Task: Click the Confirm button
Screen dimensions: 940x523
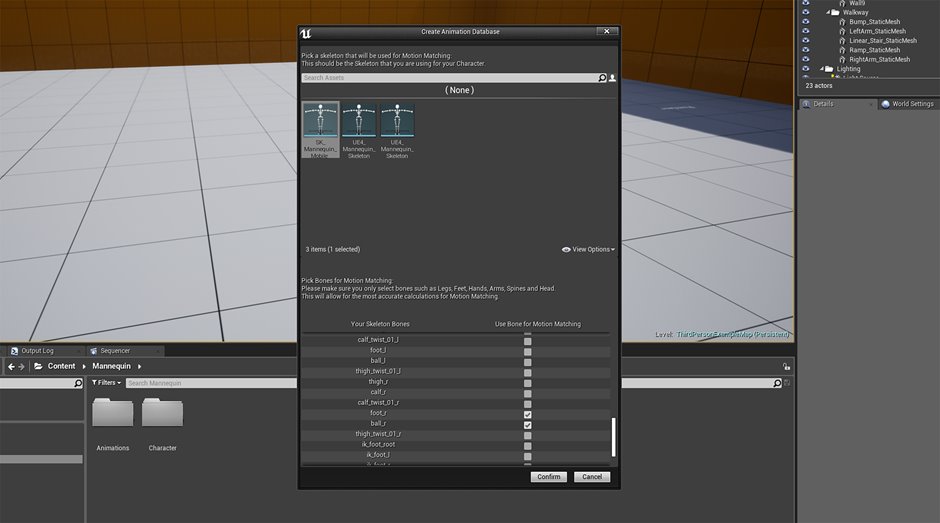Action: [548, 477]
